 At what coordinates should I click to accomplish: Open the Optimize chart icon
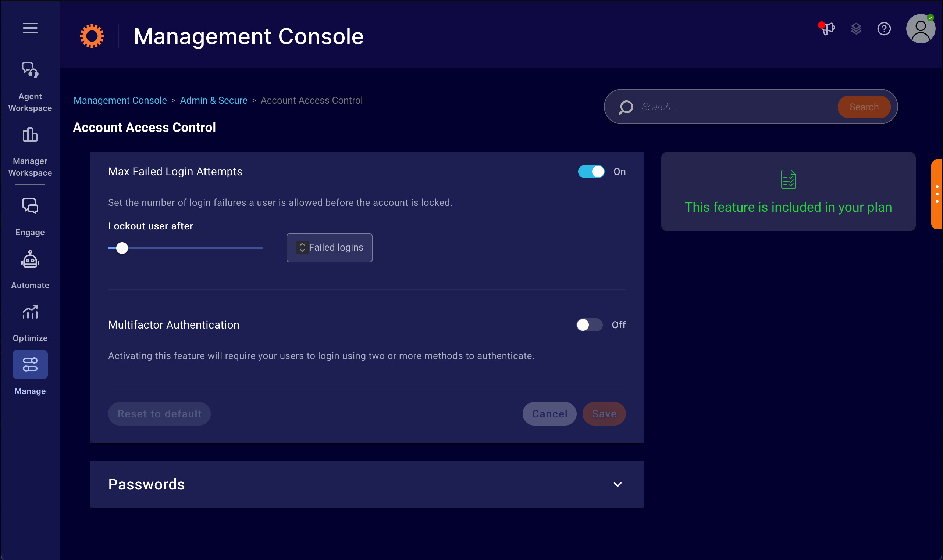[x=30, y=312]
